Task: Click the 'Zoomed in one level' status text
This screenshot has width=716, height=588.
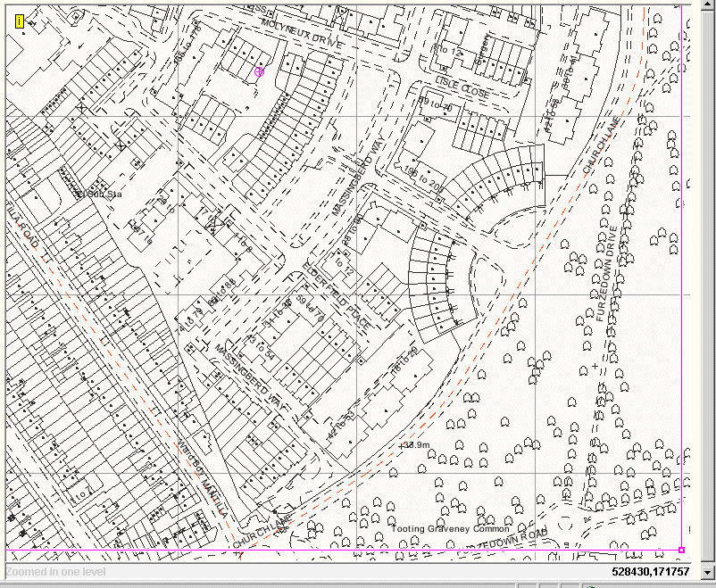Action: 55,572
